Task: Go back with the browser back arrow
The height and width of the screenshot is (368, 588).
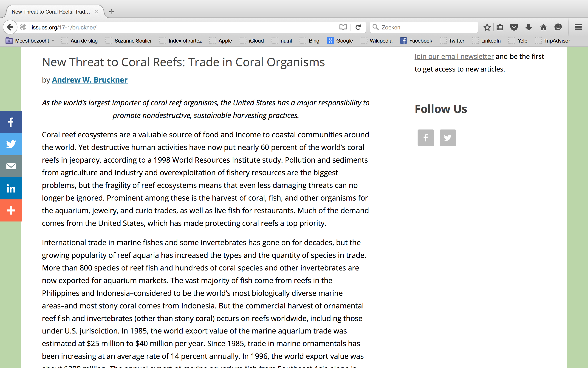Action: click(10, 27)
